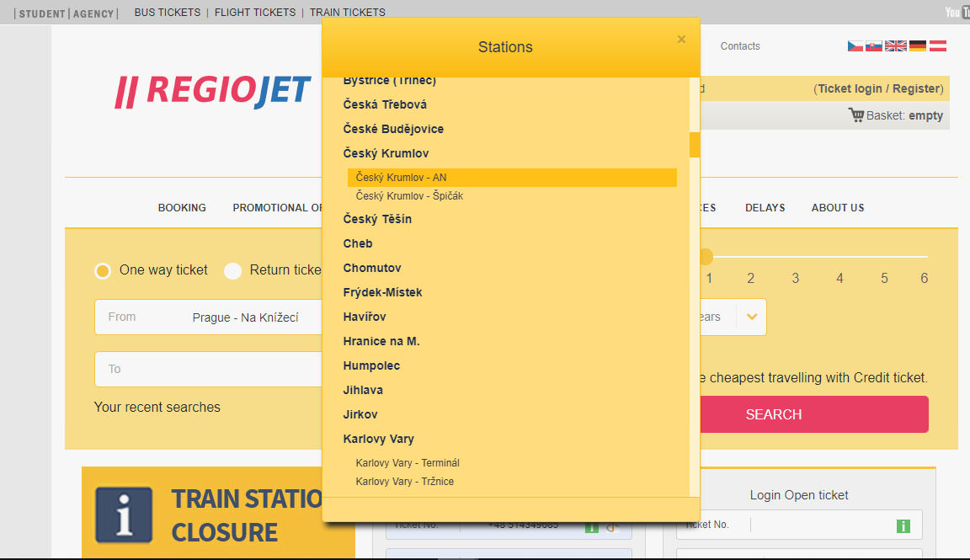Choose English via the UK flag

pos(896,46)
